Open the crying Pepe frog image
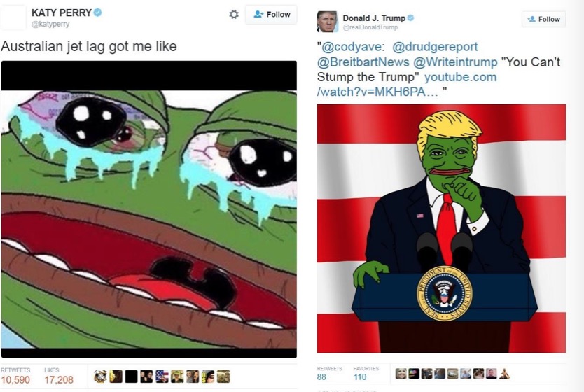Image resolution: width=584 pixels, height=392 pixels. tap(149, 209)
